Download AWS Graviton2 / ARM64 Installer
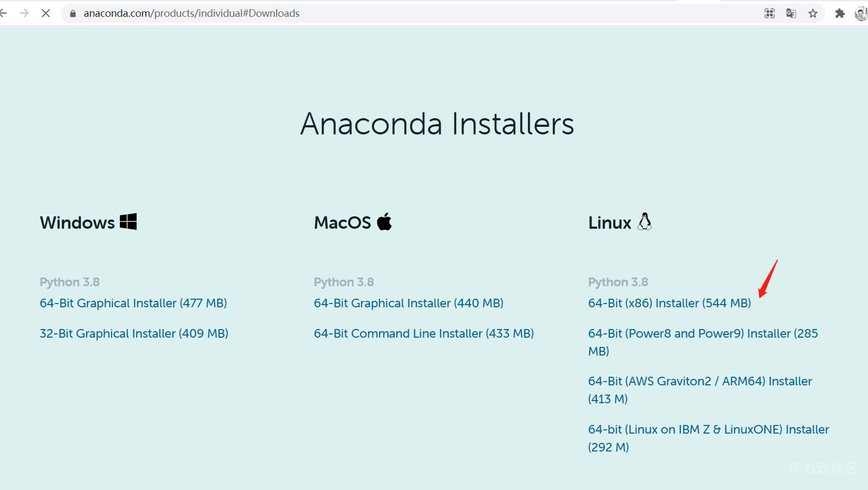The image size is (868, 490). click(700, 381)
